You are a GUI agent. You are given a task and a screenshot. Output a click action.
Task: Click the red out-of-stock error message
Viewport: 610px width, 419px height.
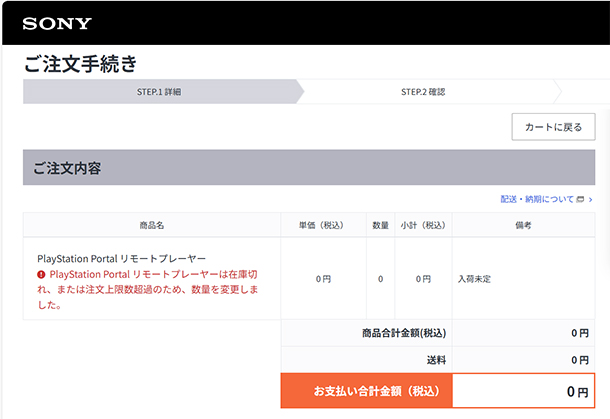point(147,290)
